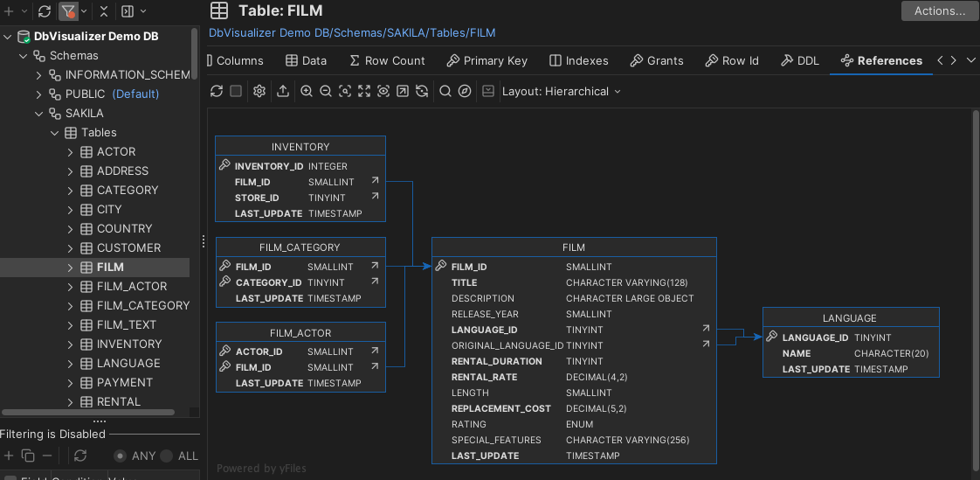
Task: Switch to the DDL tab
Action: coord(799,60)
